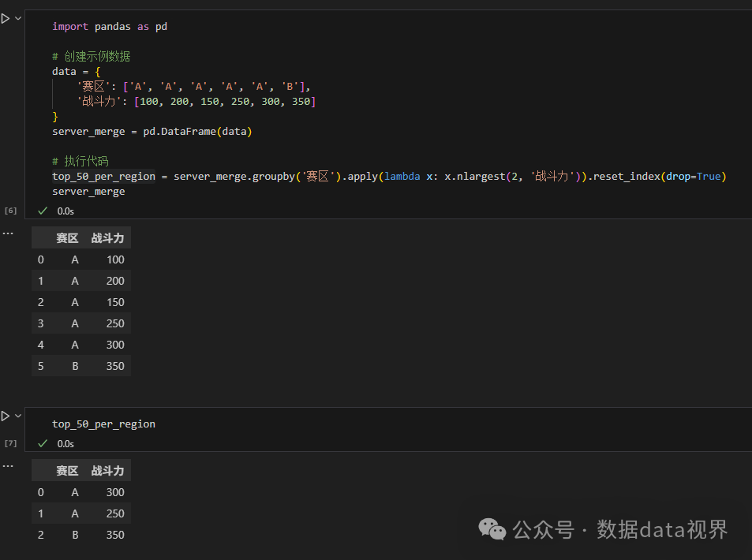
Task: Click the 赛区 header in the output table
Action: (x=69, y=470)
